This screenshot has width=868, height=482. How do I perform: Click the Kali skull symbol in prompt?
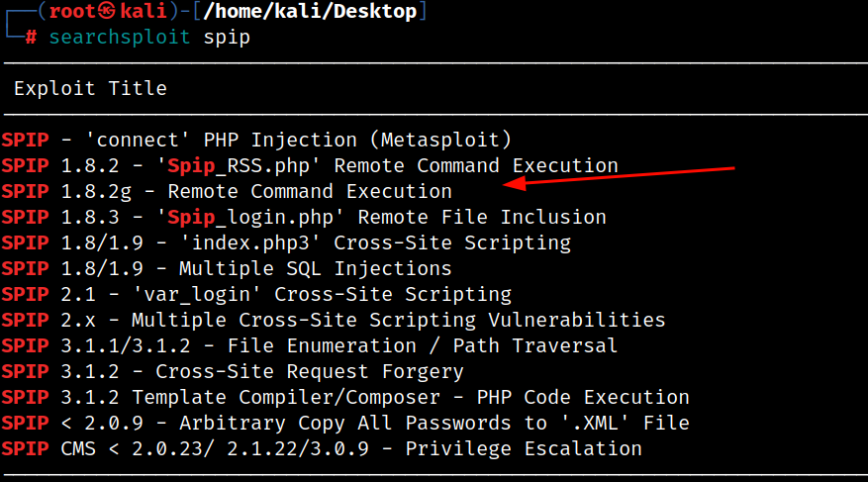point(108,11)
